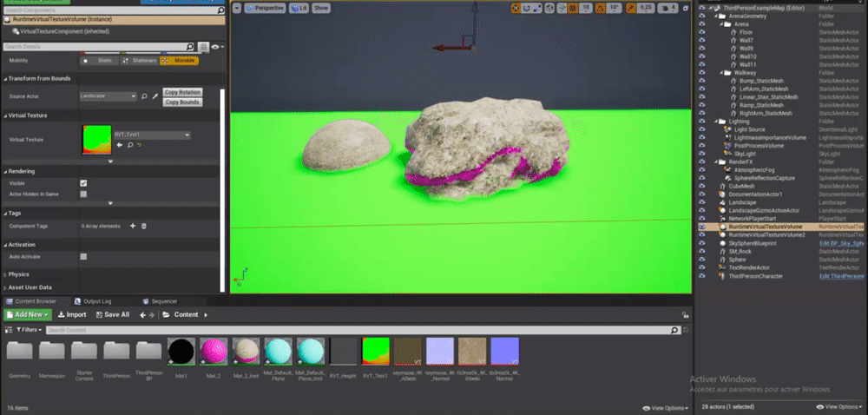Viewport: 868px width, 415px height.
Task: Open the Source Actor Landscape dropdown
Action: (108, 96)
